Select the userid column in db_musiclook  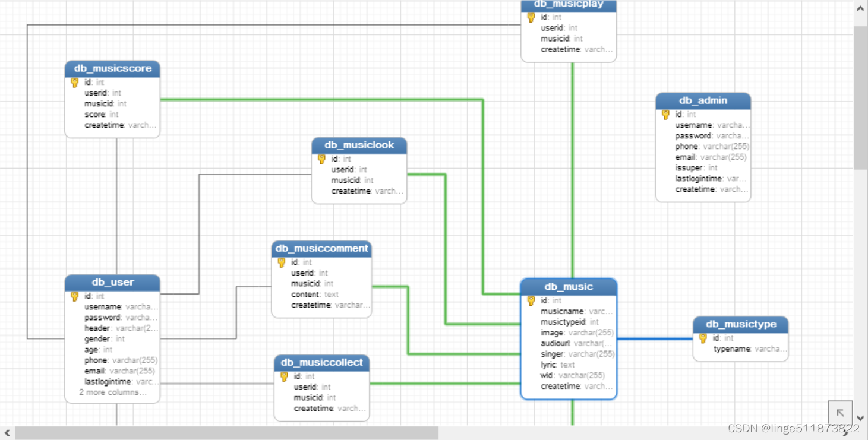349,170
